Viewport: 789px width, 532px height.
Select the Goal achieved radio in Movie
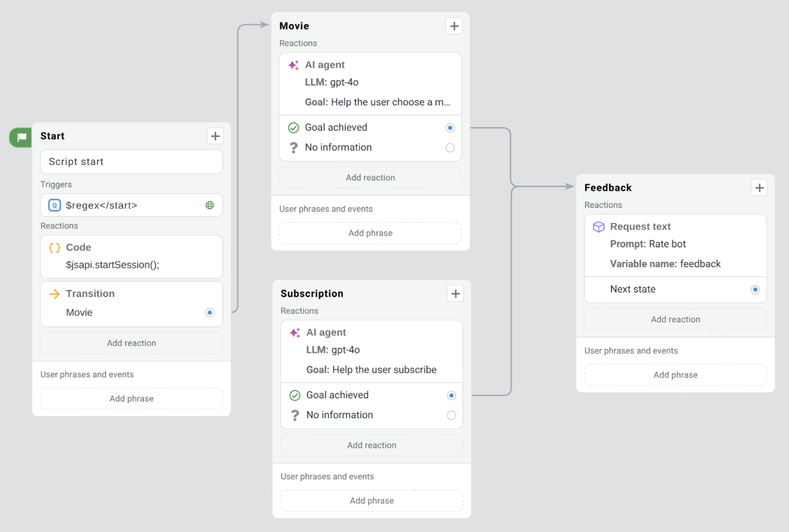pyautogui.click(x=450, y=127)
